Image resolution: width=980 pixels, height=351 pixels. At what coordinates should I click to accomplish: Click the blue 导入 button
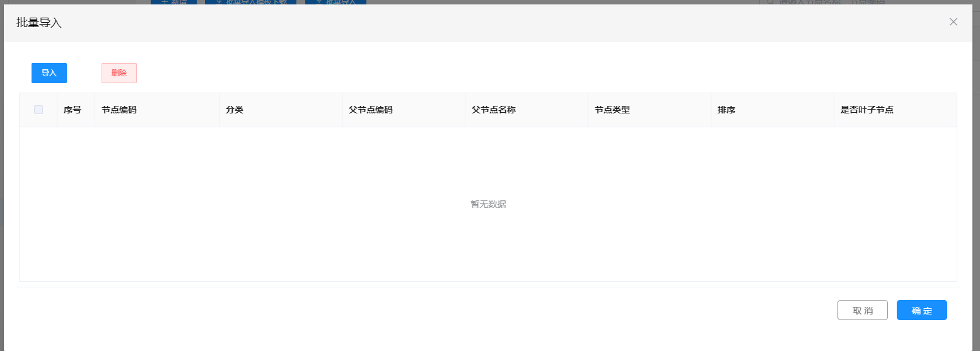click(x=49, y=73)
